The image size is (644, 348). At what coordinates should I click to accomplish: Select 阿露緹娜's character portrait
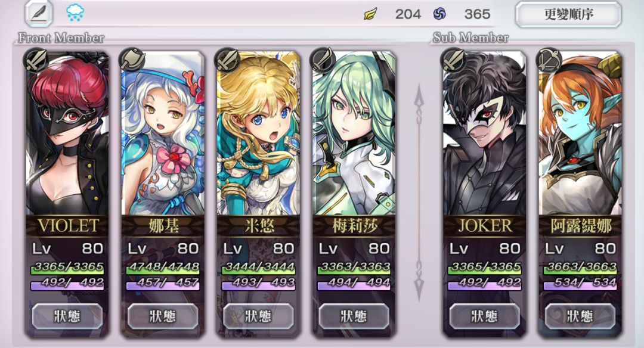pyautogui.click(x=580, y=133)
